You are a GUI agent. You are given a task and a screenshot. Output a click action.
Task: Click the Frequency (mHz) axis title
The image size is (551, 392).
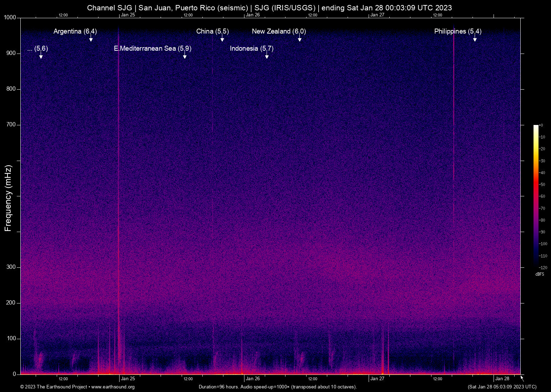8,198
